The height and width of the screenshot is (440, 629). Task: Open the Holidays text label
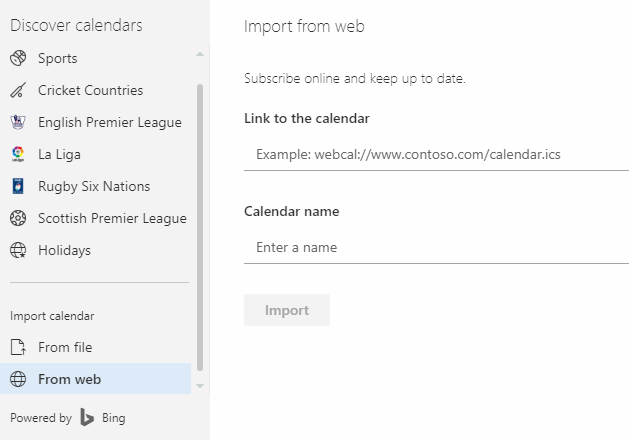[x=64, y=250]
